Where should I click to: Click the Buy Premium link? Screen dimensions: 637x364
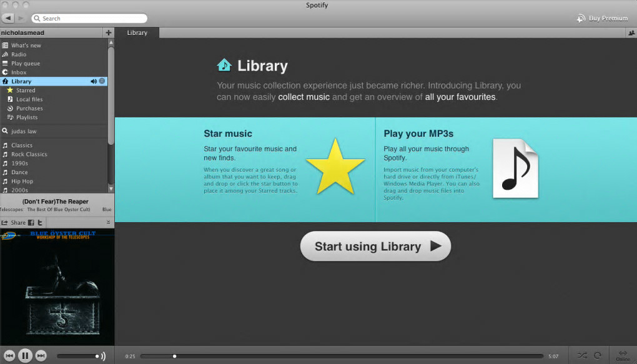coord(603,18)
